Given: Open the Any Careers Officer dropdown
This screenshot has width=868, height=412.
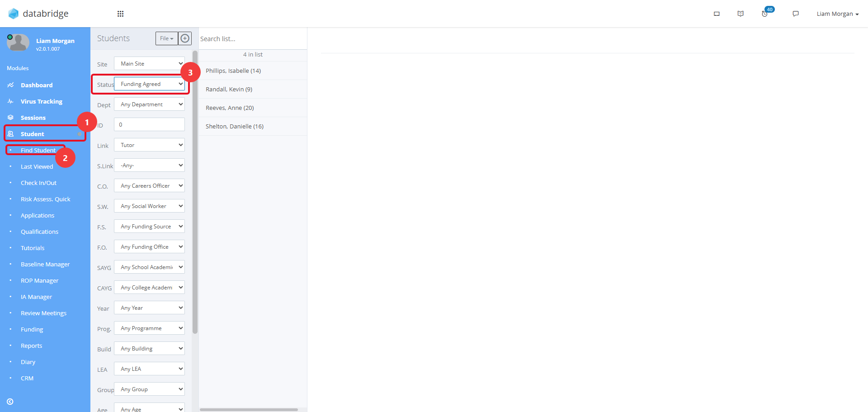Looking at the screenshot, I should [149, 186].
